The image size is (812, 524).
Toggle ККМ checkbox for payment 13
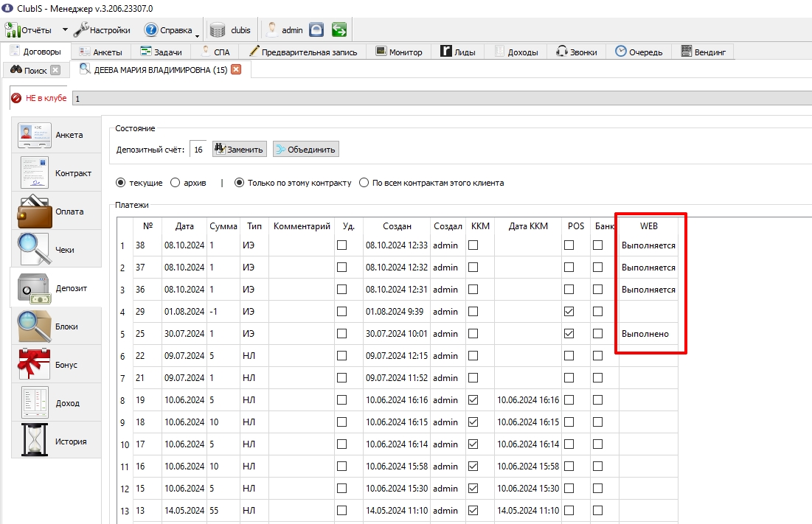473,510
